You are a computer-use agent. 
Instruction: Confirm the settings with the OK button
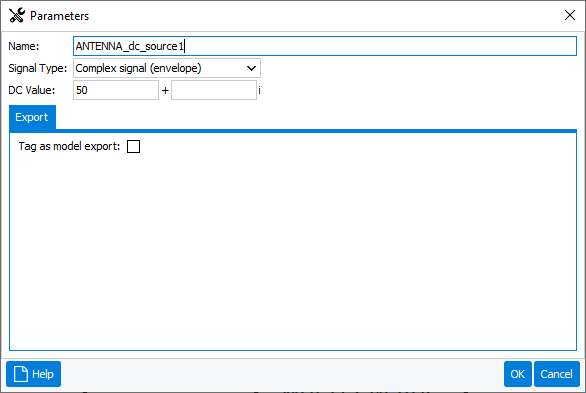point(518,374)
